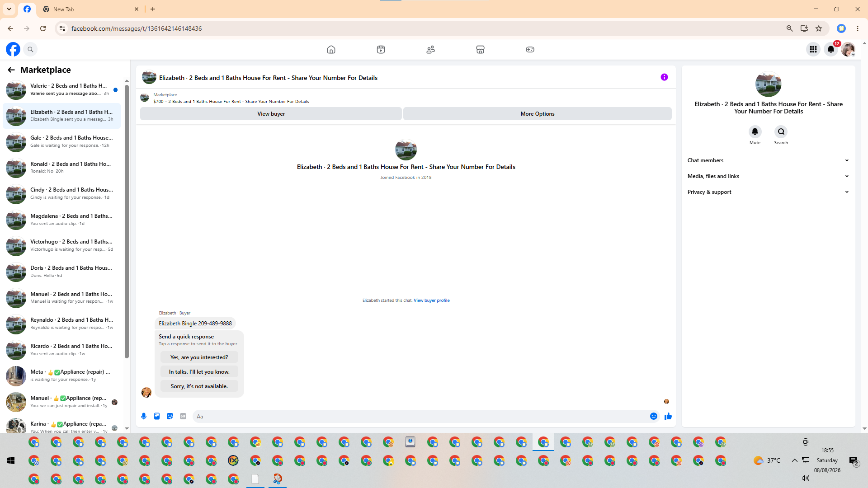Image resolution: width=868 pixels, height=488 pixels.
Task: Send a thumbs-up like
Action: (668, 416)
